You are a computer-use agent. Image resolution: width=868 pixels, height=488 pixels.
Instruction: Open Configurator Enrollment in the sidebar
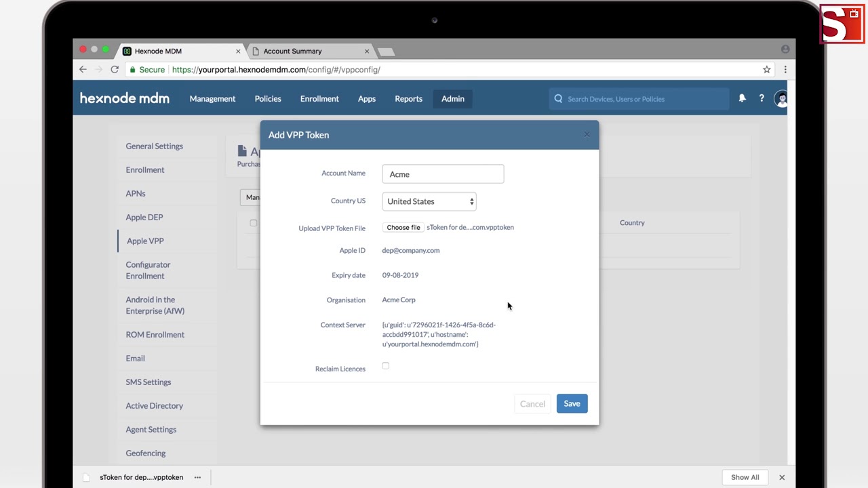tap(148, 270)
